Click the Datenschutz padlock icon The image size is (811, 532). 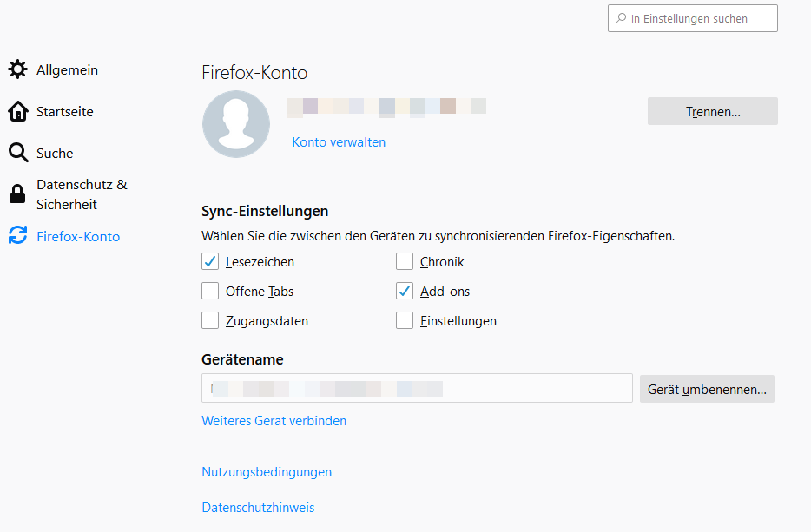pyautogui.click(x=17, y=194)
